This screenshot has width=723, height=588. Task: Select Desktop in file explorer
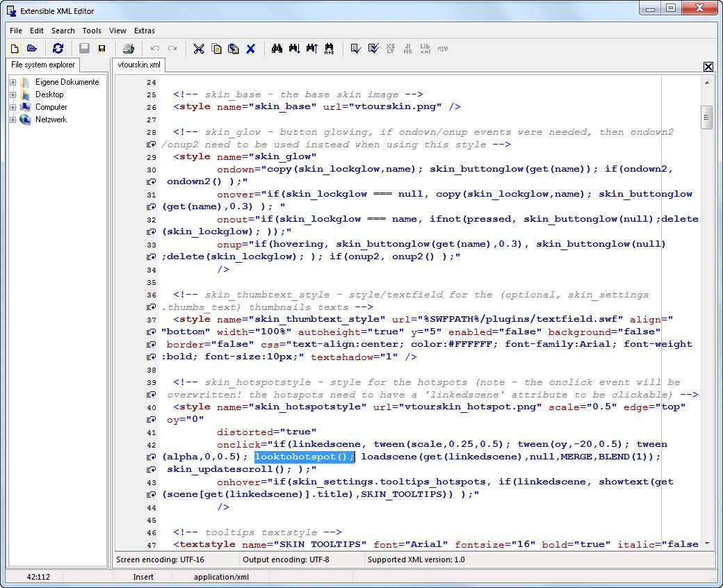(x=49, y=95)
